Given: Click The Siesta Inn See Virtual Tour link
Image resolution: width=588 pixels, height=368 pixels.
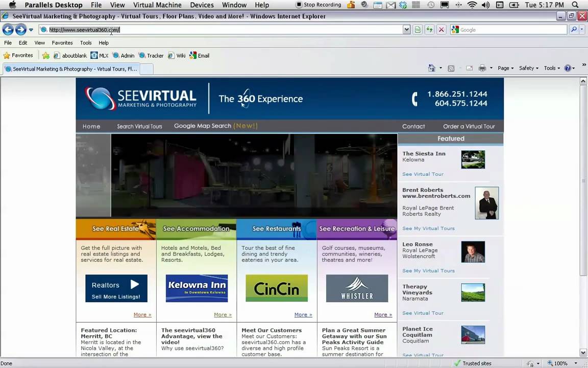Looking at the screenshot, I should click(x=423, y=174).
